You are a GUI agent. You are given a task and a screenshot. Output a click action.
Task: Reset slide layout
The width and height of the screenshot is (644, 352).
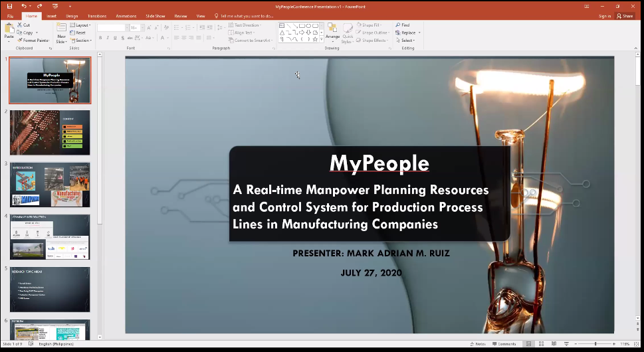(78, 33)
